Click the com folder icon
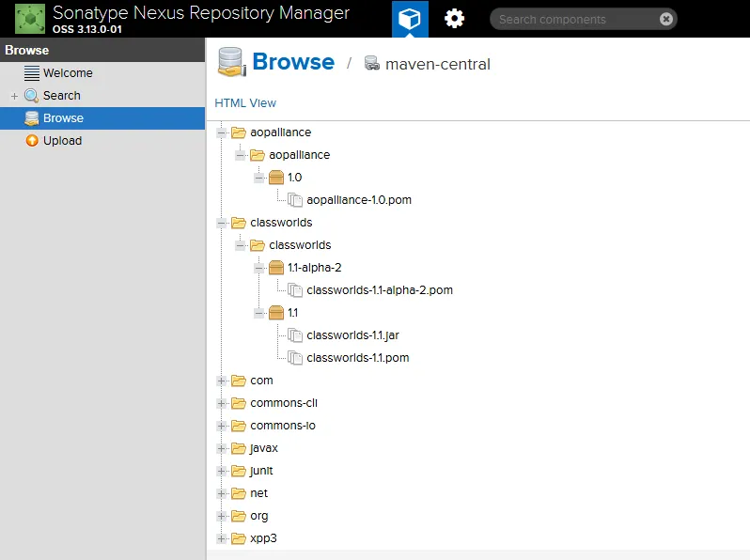750x560 pixels. (238, 381)
